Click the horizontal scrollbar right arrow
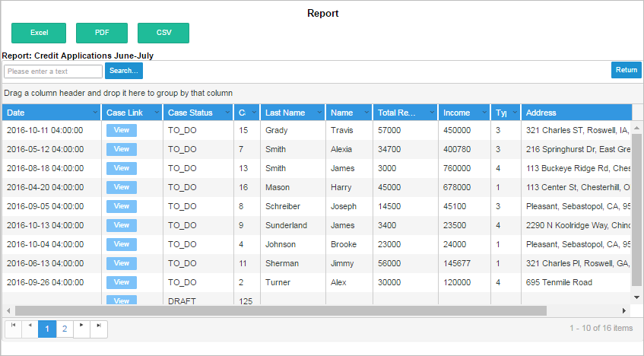Viewport: 644px width, 356px height. tap(625, 311)
